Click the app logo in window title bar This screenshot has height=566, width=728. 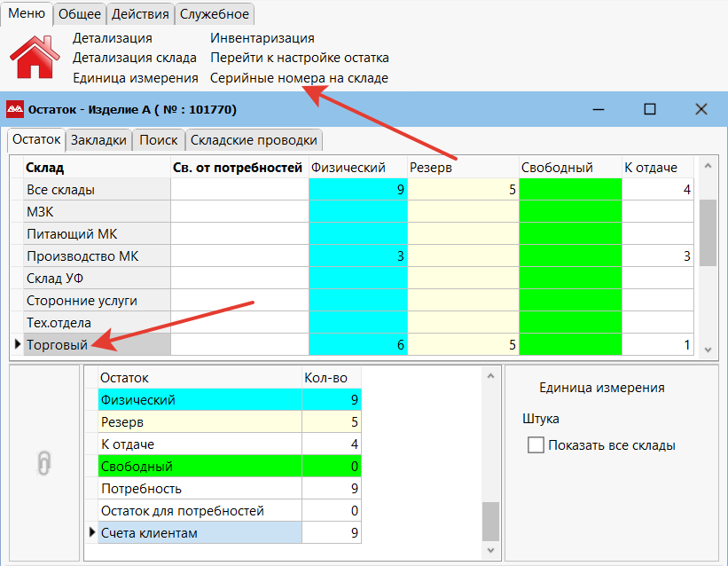(x=15, y=109)
